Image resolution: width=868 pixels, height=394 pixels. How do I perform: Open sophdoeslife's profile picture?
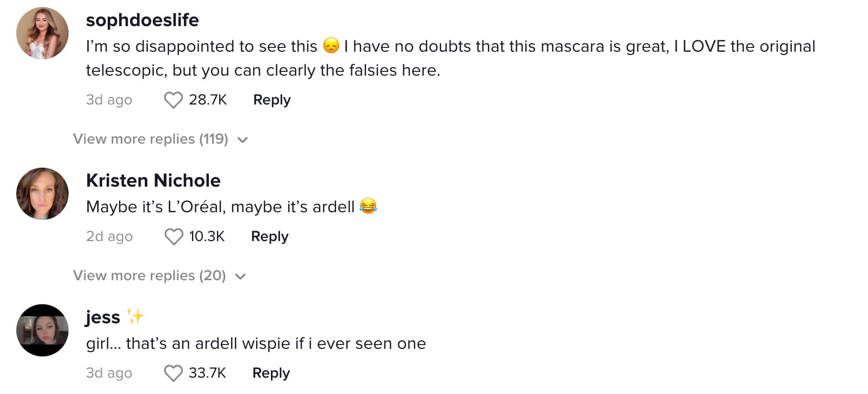pos(42,33)
